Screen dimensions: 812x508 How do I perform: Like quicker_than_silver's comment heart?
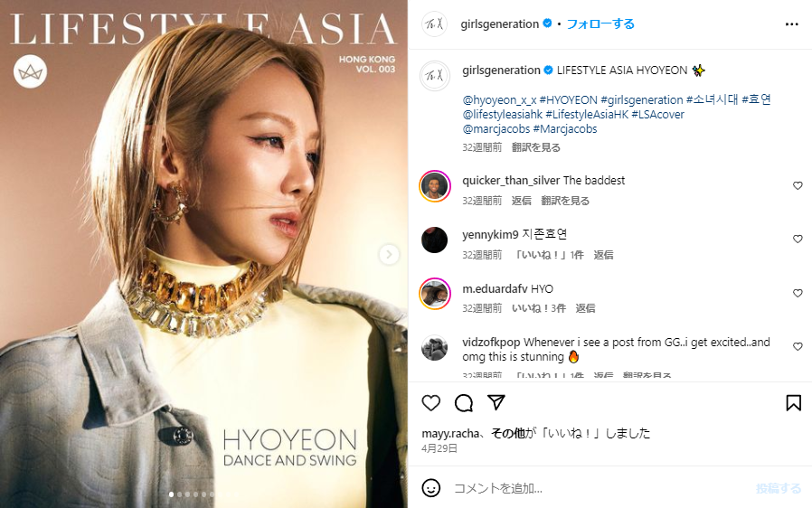tap(798, 185)
